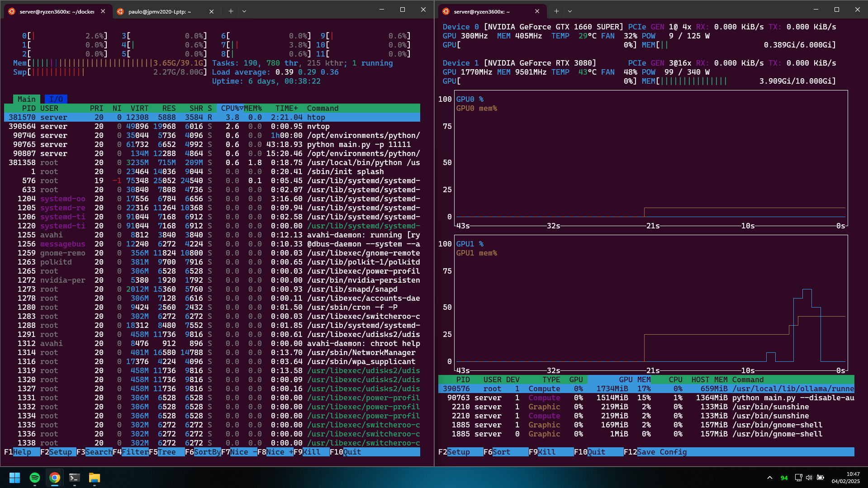Click GPU MEM column header in nvtop

tap(634, 379)
